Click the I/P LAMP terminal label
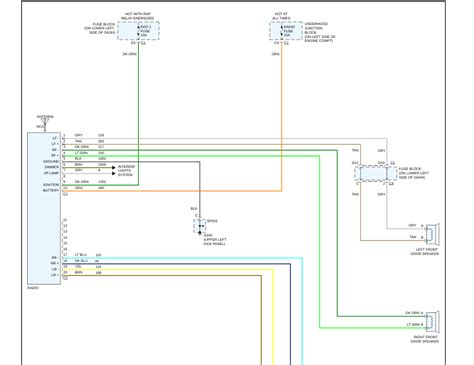The height and width of the screenshot is (365, 474). (x=51, y=173)
